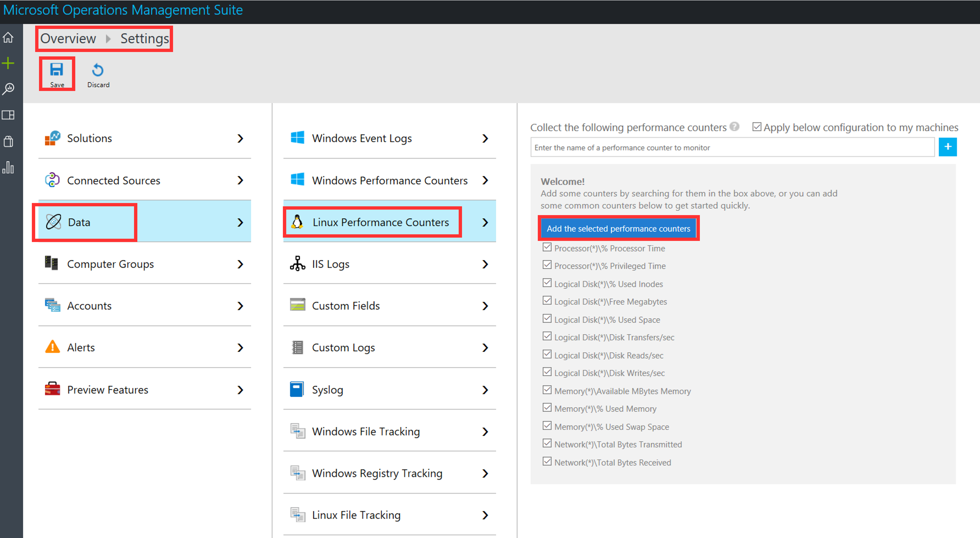Uncheck Logical Disk(*)\% Used Space counter
This screenshot has height=538, width=980.
[x=547, y=319]
